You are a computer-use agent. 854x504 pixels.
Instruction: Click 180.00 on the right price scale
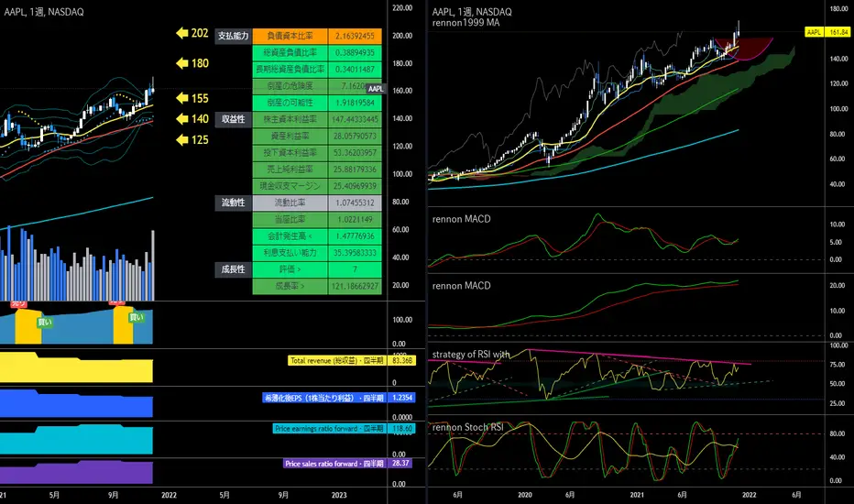click(838, 9)
